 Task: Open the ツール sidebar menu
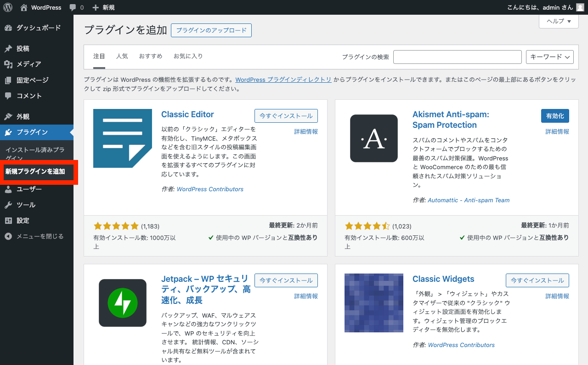pos(37,205)
